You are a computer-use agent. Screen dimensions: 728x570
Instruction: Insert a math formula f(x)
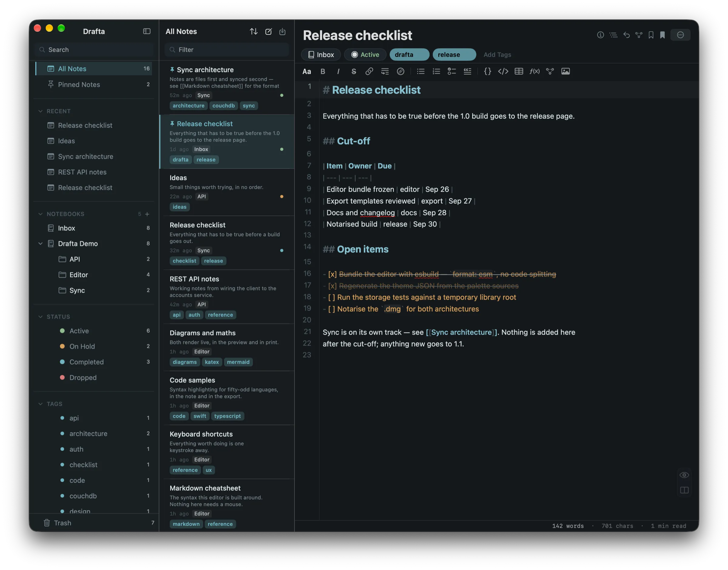[x=534, y=71]
